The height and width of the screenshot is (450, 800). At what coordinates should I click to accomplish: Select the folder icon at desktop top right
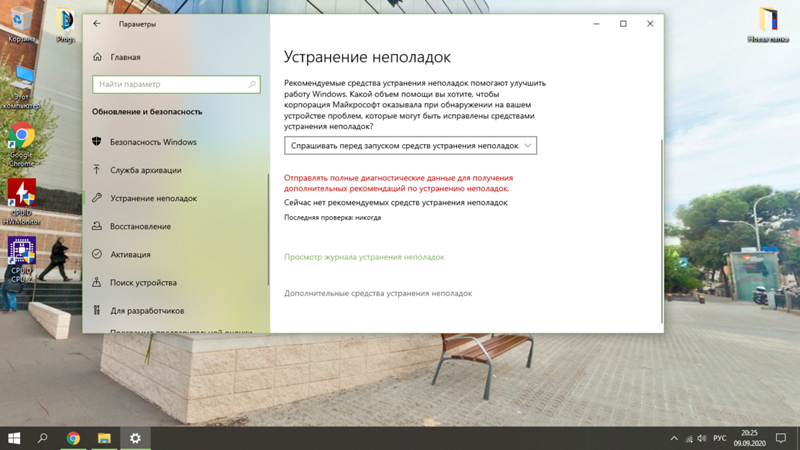point(768,24)
